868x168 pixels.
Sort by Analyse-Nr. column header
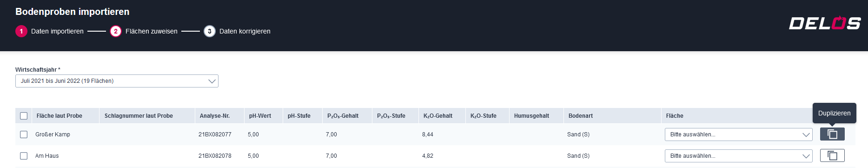click(x=215, y=116)
